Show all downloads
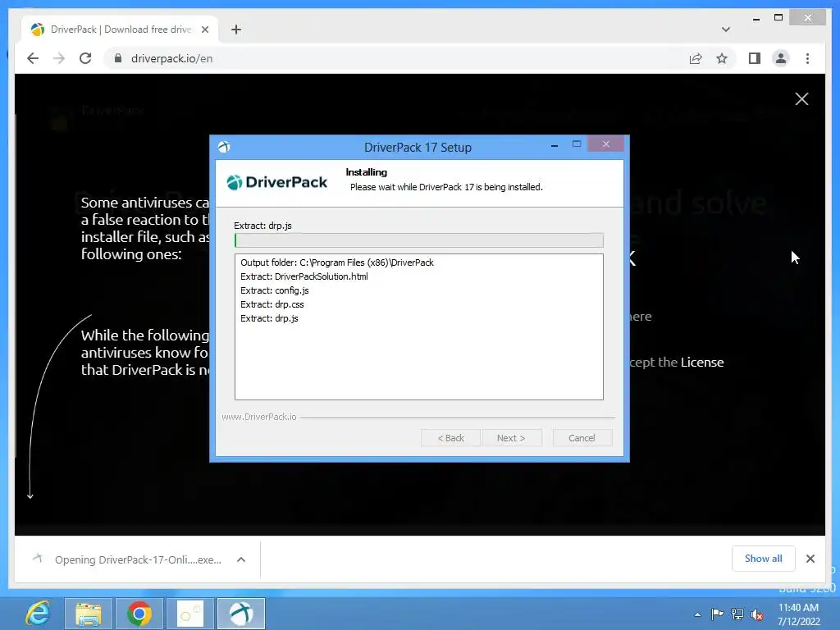The height and width of the screenshot is (630, 840). pos(764,559)
